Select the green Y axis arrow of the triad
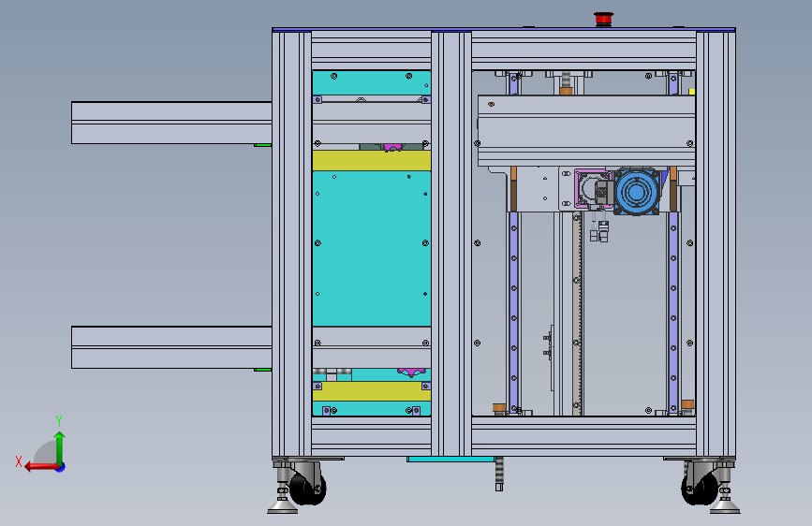This screenshot has height=526, width=812. (60, 448)
